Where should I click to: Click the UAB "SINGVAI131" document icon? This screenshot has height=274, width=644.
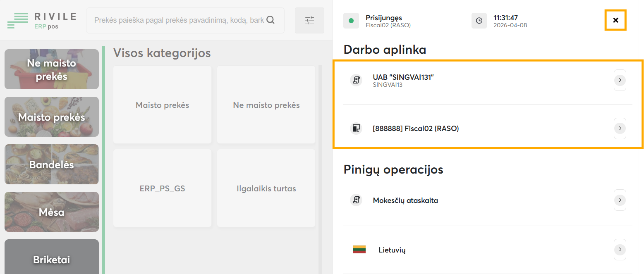click(x=356, y=80)
